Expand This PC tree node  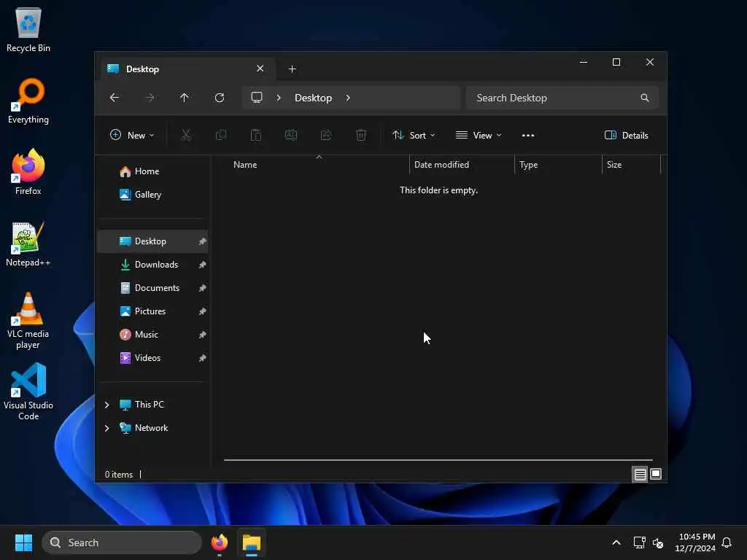click(107, 405)
